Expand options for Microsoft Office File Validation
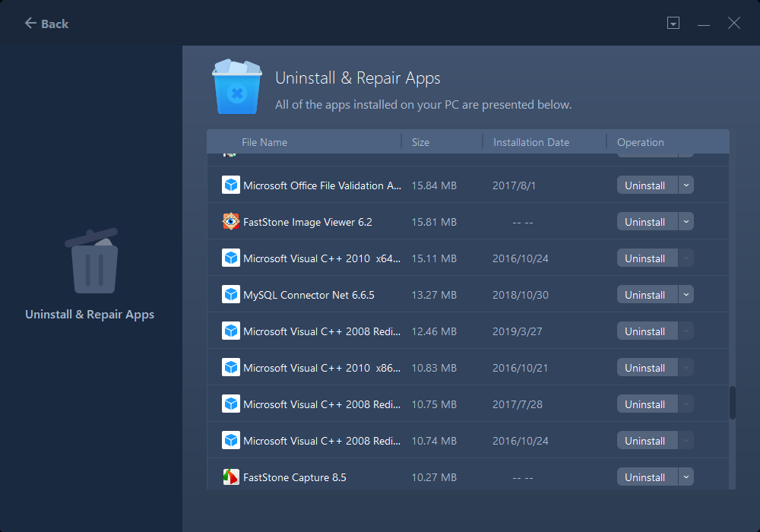The height and width of the screenshot is (532, 760). click(686, 185)
